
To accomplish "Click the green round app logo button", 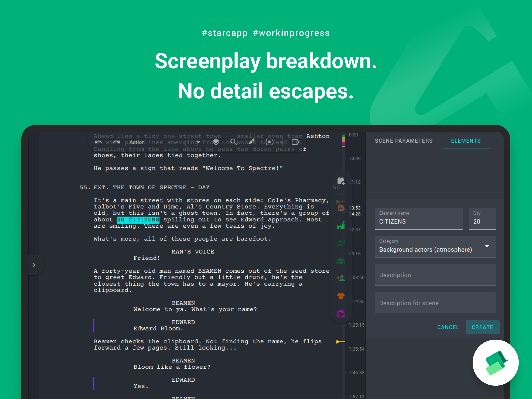I will tap(495, 363).
